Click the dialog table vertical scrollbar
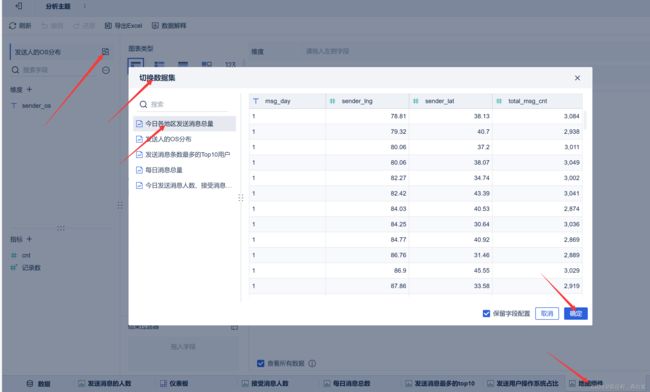 point(585,120)
